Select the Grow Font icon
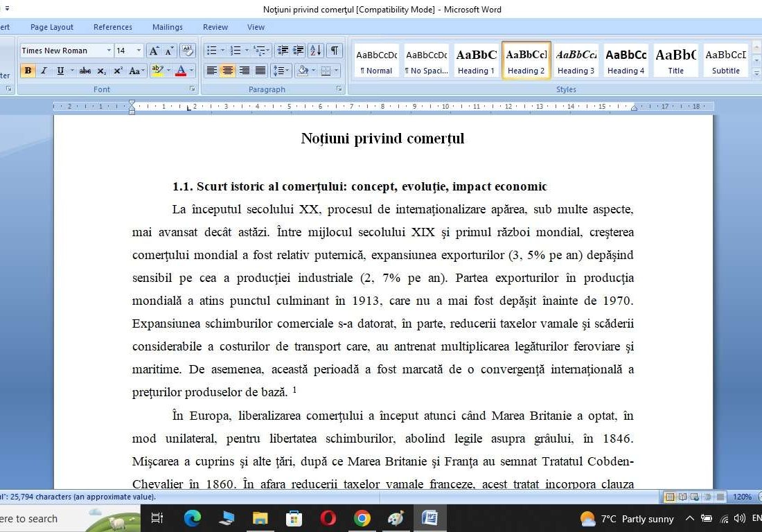Image resolution: width=762 pixels, height=532 pixels. [154, 50]
